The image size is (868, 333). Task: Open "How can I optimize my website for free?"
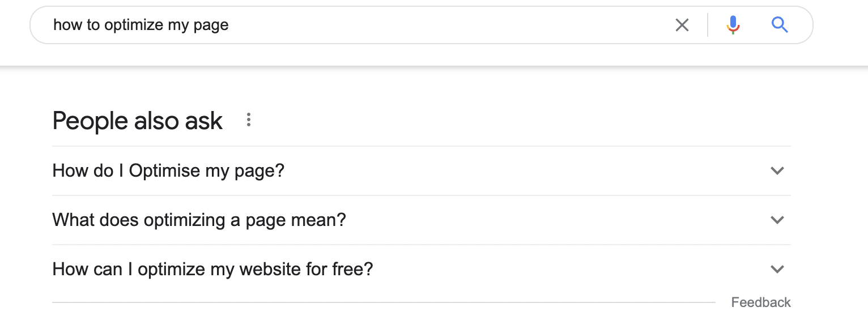click(421, 269)
